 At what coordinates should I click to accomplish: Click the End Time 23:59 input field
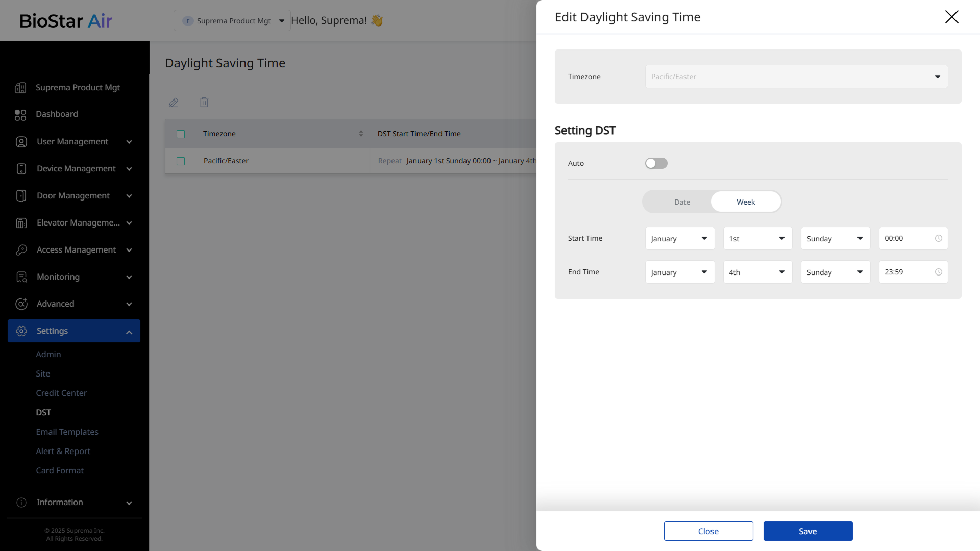(907, 272)
